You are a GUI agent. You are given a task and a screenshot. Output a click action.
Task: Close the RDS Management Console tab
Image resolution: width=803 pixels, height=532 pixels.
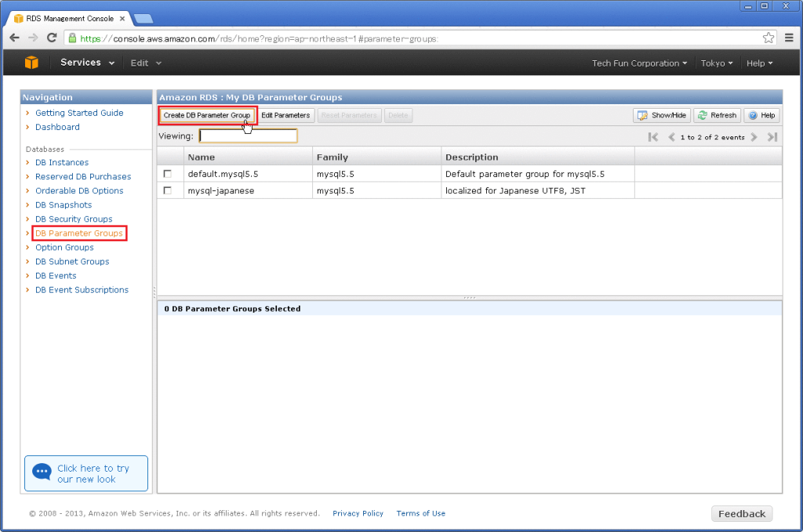coord(122,19)
